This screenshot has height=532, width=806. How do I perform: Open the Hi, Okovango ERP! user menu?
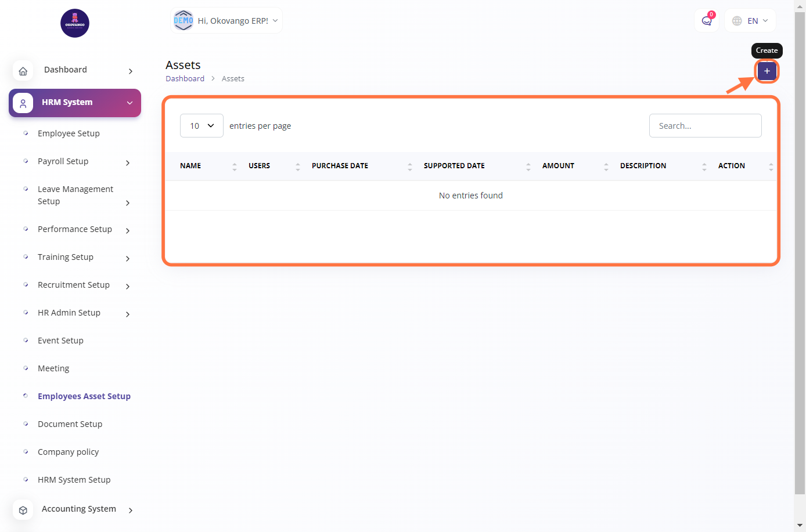[226, 21]
